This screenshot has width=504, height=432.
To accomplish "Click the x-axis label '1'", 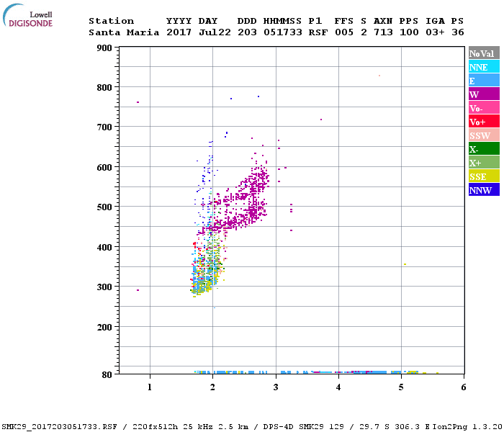I will 150,387.
